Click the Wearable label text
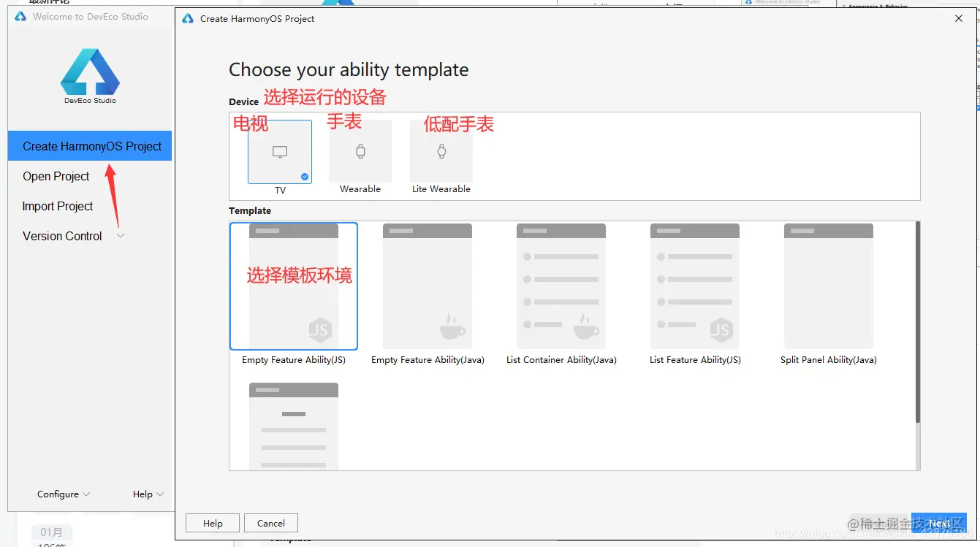980x547 pixels. pyautogui.click(x=360, y=189)
